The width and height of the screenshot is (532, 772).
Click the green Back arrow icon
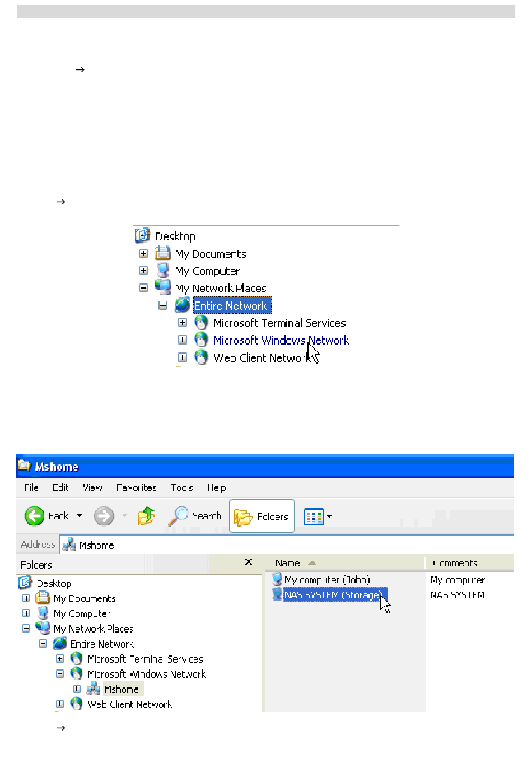[x=34, y=516]
